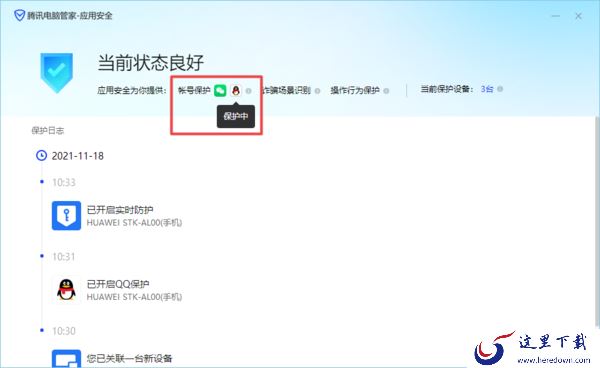Minimize the 应用安全 window
Image resolution: width=600 pixels, height=368 pixels.
point(556,16)
